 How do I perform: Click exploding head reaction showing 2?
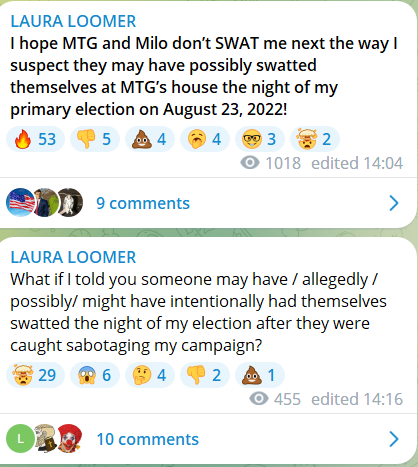315,139
